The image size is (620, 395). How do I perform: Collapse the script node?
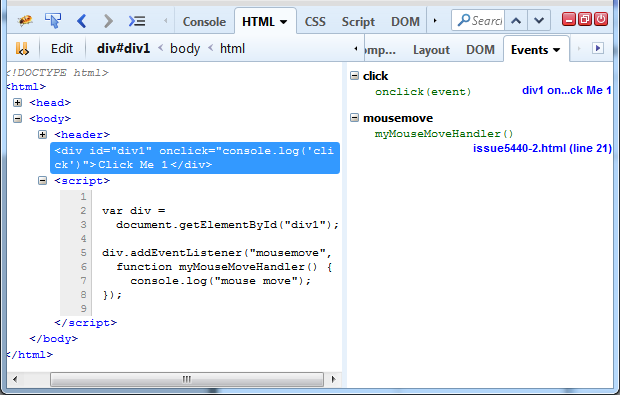(42, 181)
